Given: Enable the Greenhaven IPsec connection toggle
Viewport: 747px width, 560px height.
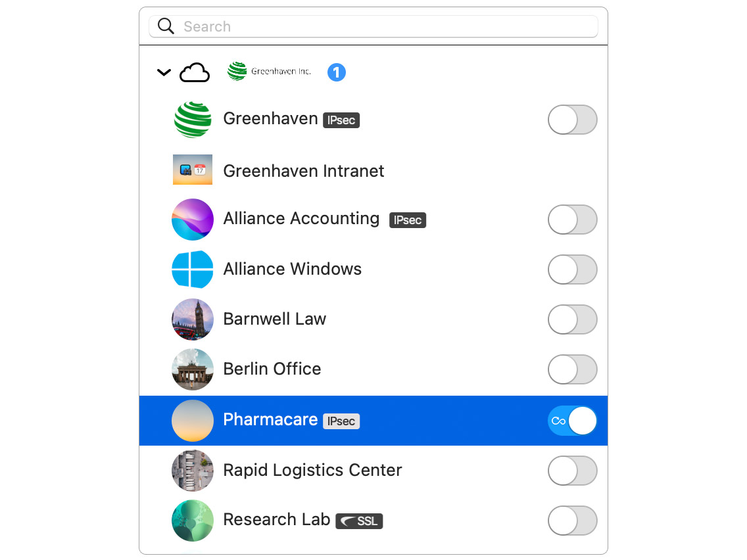Looking at the screenshot, I should click(572, 120).
